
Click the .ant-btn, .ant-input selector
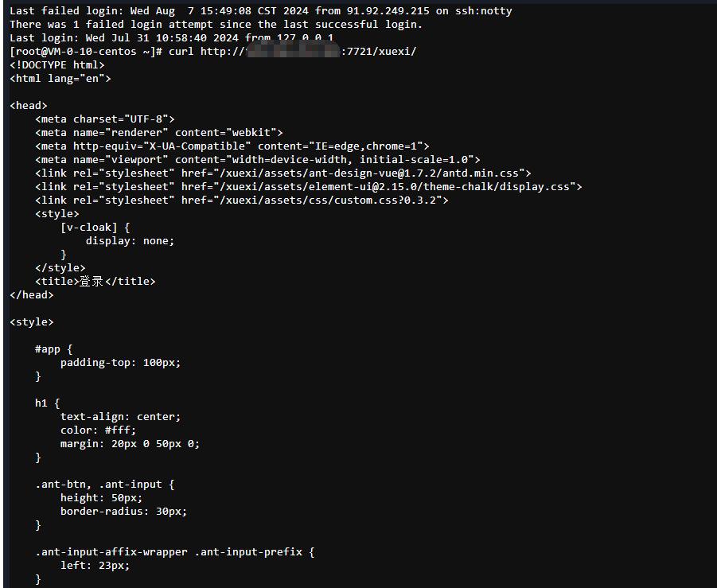(105, 485)
